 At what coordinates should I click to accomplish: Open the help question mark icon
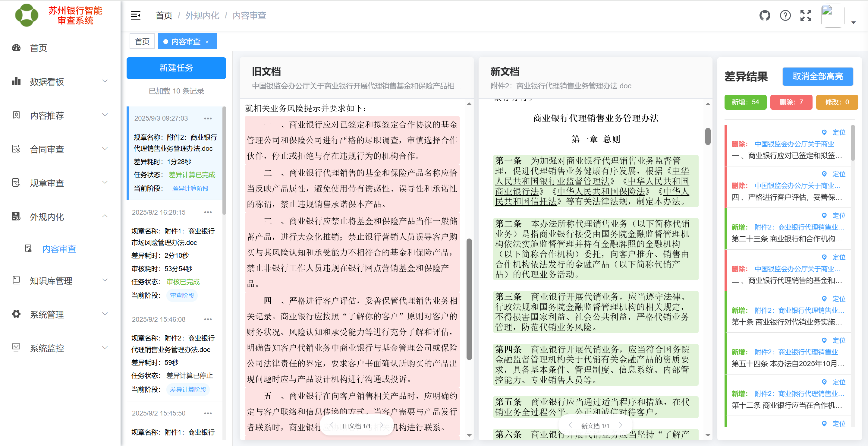pyautogui.click(x=785, y=15)
